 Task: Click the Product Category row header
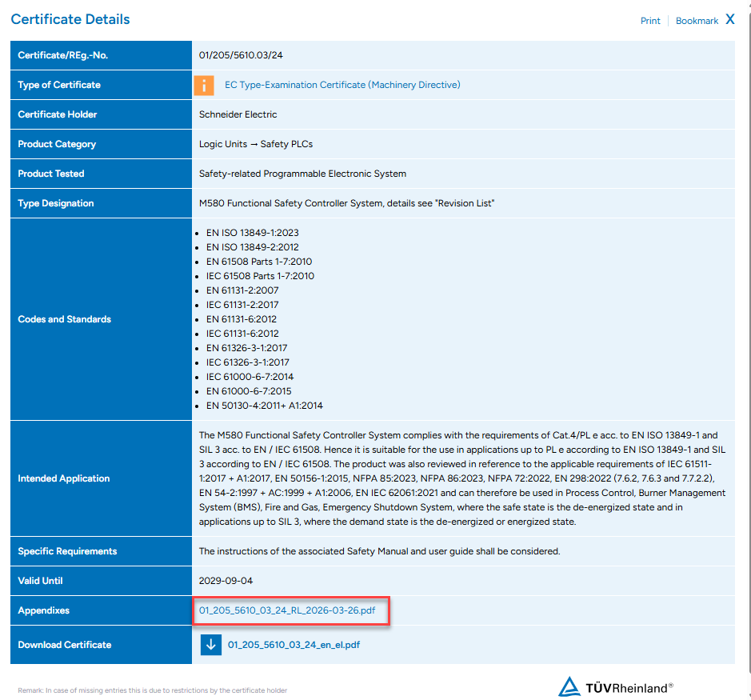point(101,144)
